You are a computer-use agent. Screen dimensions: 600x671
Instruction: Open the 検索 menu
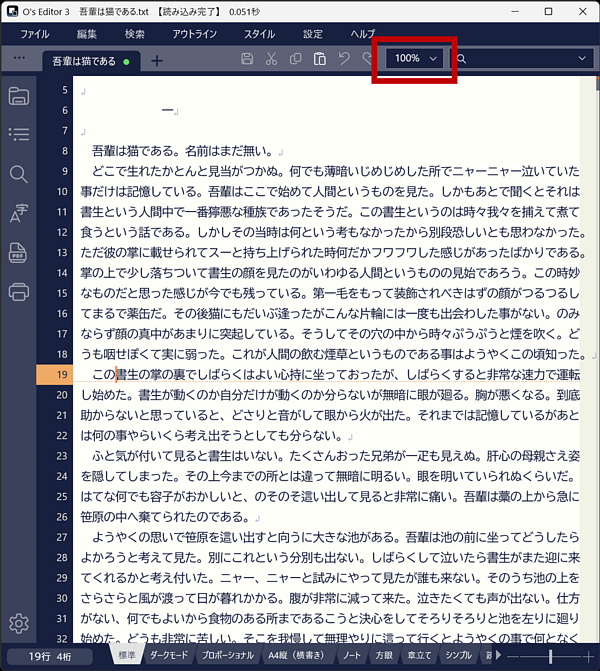pos(135,34)
